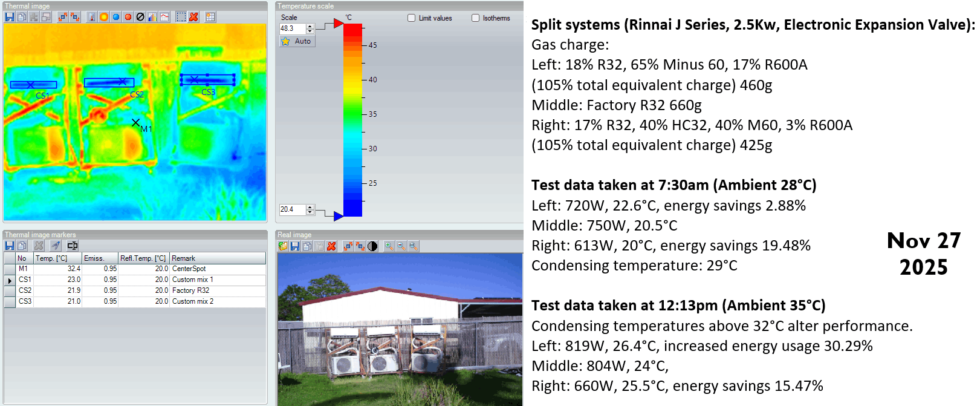The width and height of the screenshot is (980, 406).
Task: Select the CS1 row selector arrow
Action: tap(10, 280)
